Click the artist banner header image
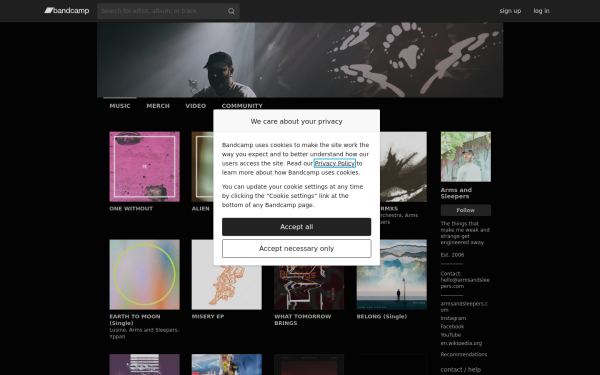Screen dimensions: 600x375 tap(300, 60)
